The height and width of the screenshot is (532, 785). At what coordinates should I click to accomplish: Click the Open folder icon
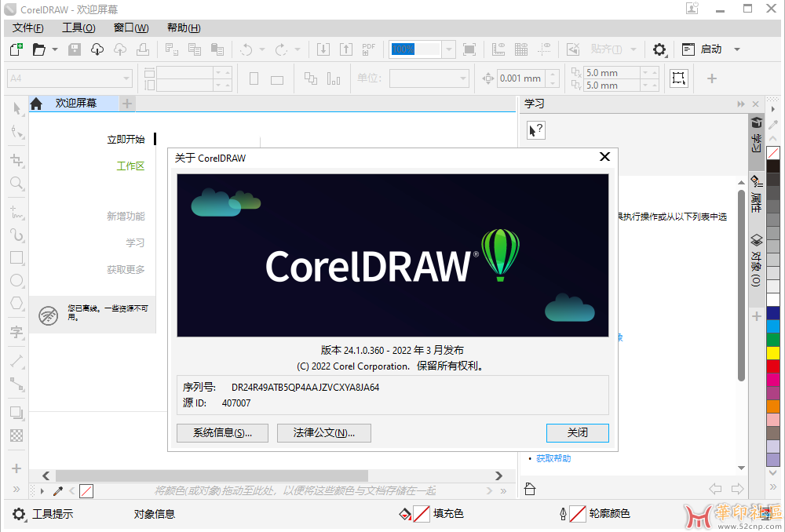[39, 49]
